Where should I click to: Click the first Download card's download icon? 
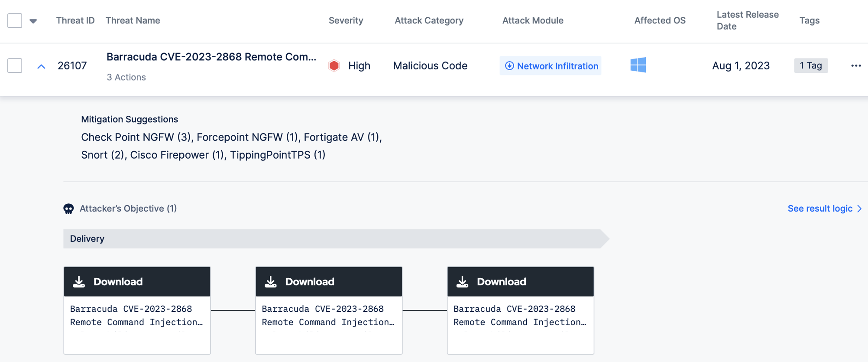(x=79, y=282)
